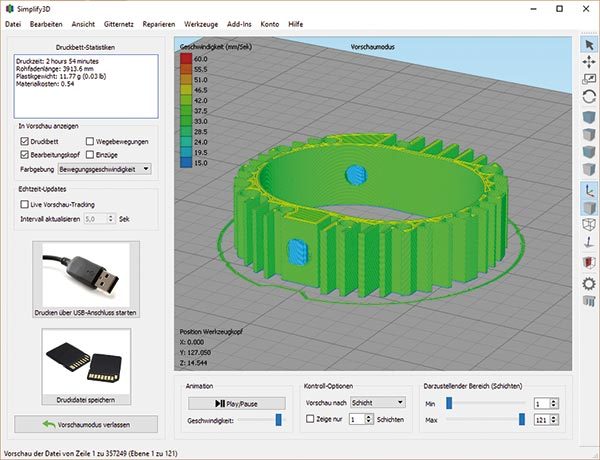Click Vorschaumodus verlassen button
Viewport: 600px width, 460px height.
[86, 424]
